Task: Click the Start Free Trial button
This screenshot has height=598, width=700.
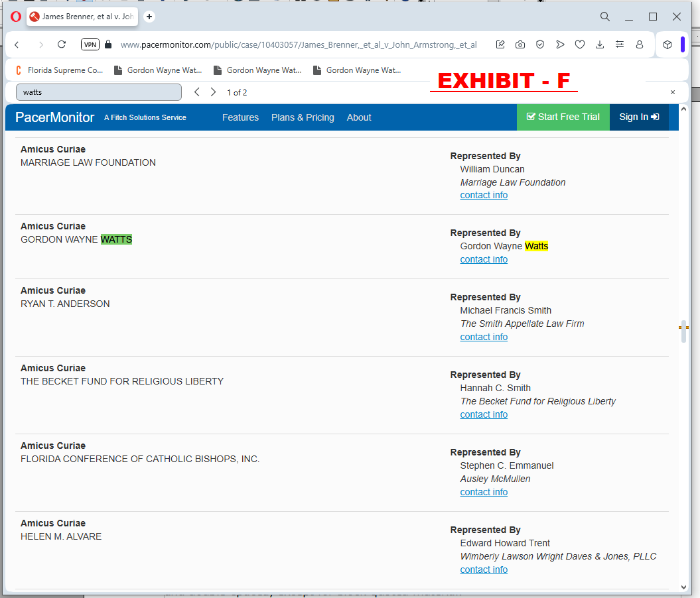Action: 563,117
